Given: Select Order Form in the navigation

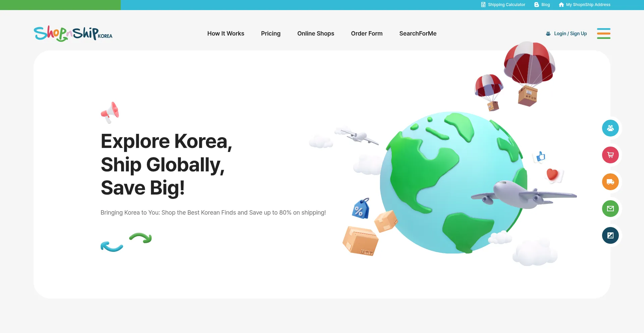Looking at the screenshot, I should click(x=366, y=34).
